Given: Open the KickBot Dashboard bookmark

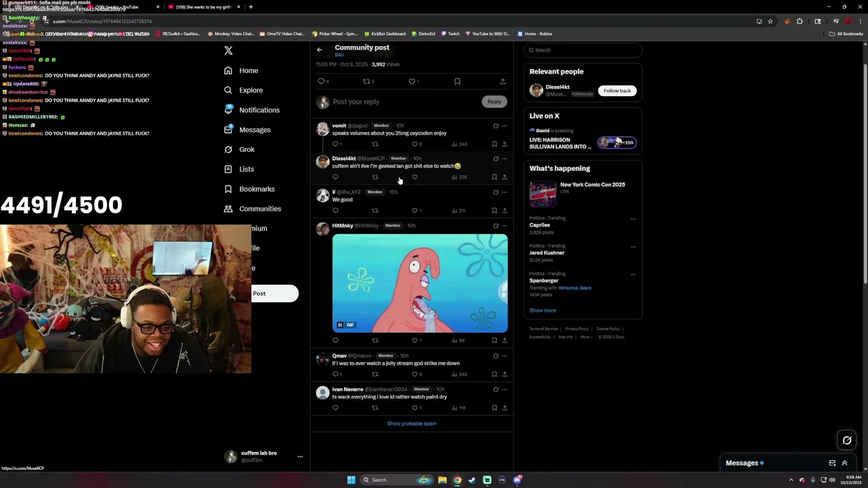Looking at the screenshot, I should (384, 34).
